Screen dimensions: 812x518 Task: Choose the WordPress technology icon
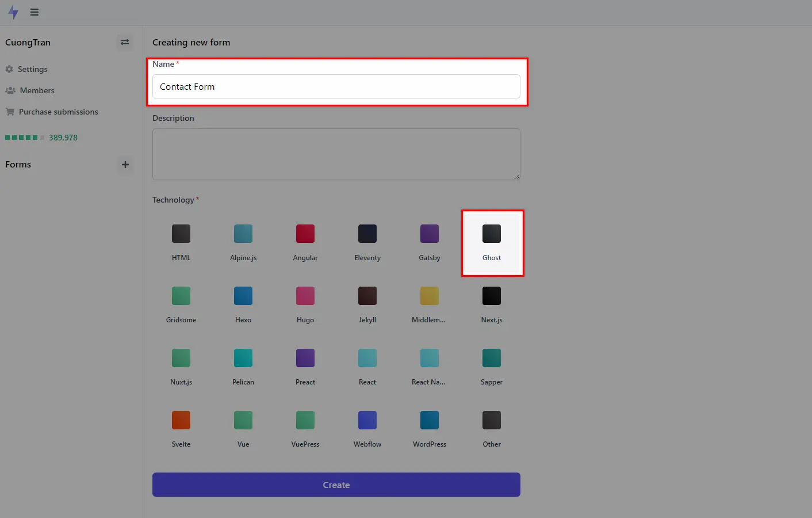pyautogui.click(x=429, y=420)
